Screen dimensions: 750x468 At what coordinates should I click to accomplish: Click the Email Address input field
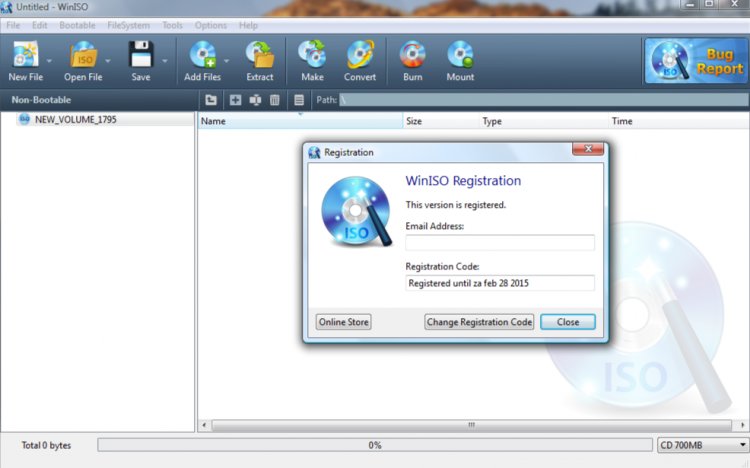[x=499, y=243]
